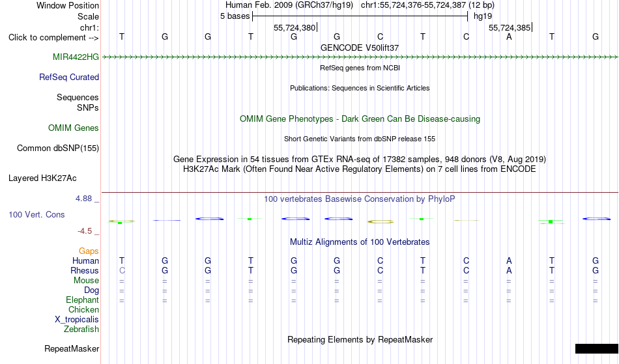Click the Zebrafish species label
The image size is (619, 364).
pyautogui.click(x=81, y=329)
